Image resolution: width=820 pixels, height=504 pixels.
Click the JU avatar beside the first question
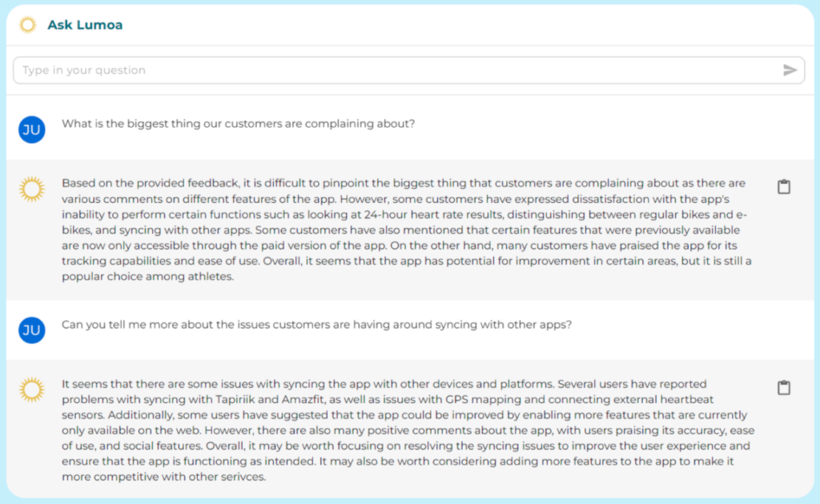(32, 129)
